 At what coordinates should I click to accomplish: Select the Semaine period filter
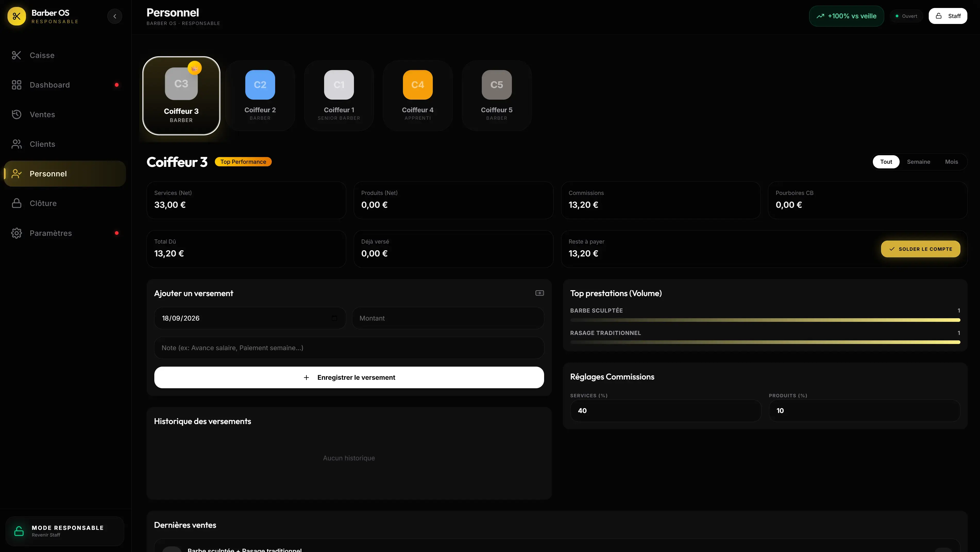pyautogui.click(x=918, y=162)
